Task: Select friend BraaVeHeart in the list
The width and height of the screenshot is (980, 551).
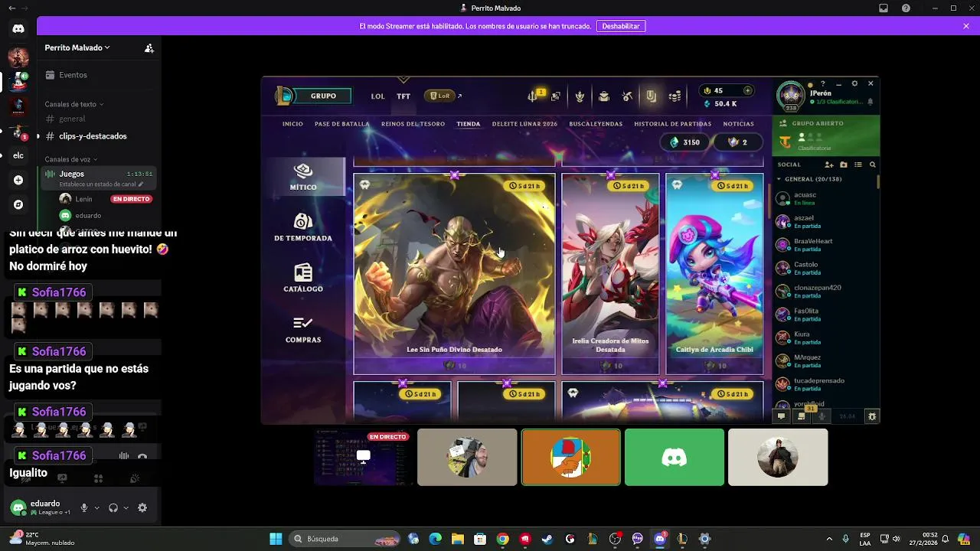Action: [824, 245]
